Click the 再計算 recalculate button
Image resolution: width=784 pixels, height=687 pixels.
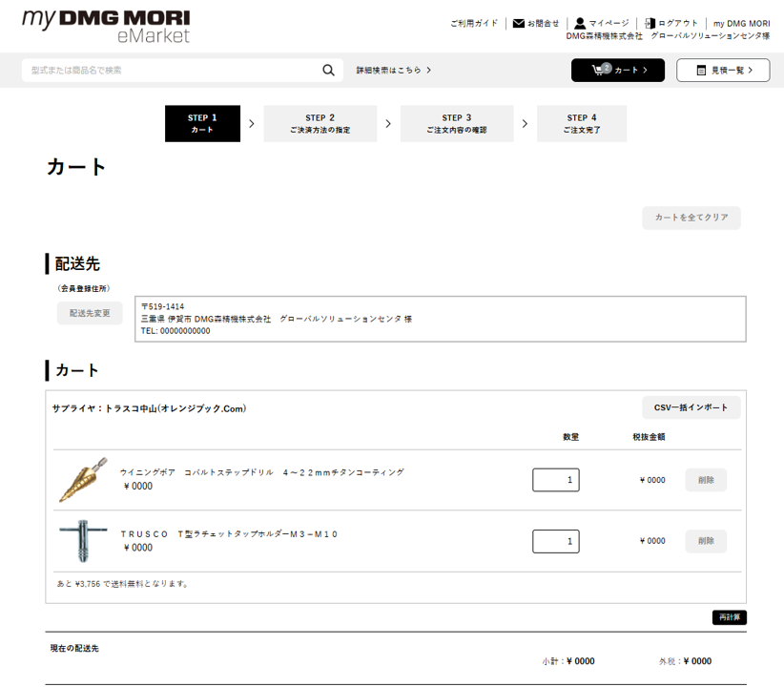point(730,617)
